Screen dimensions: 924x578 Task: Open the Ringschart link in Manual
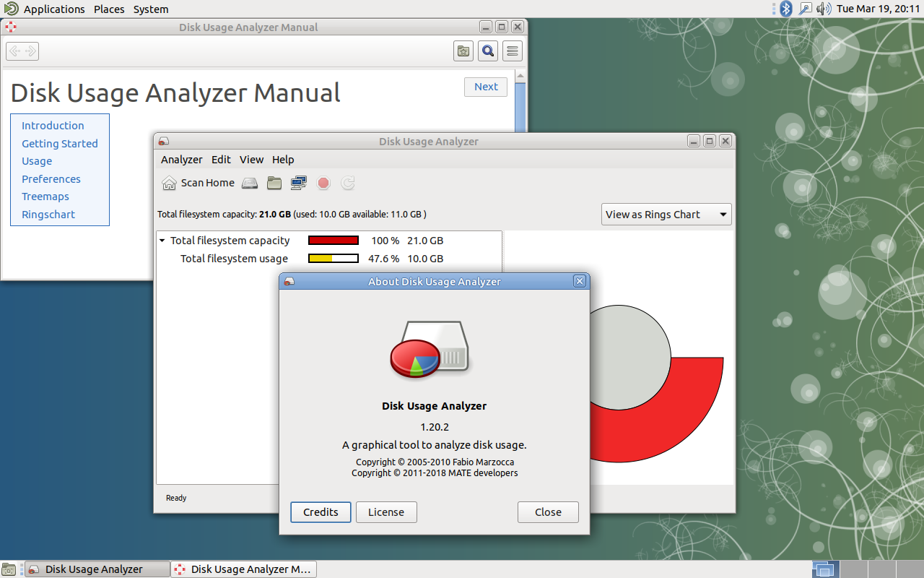pyautogui.click(x=48, y=215)
